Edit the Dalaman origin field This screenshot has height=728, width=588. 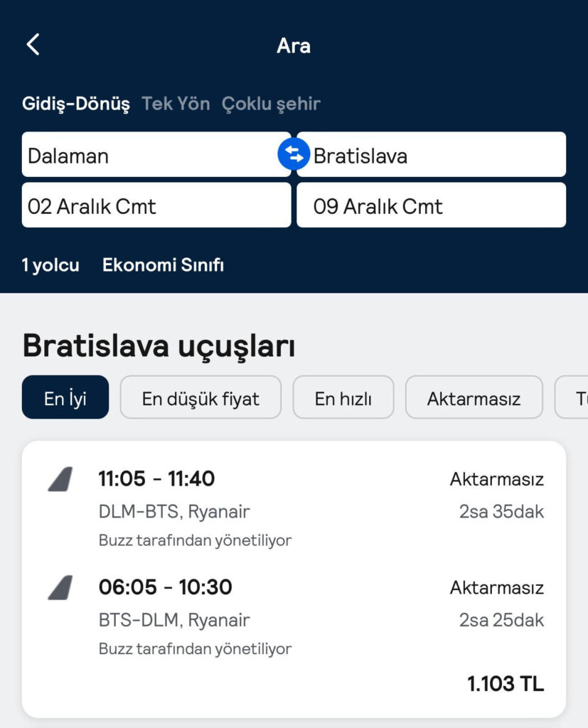(149, 155)
